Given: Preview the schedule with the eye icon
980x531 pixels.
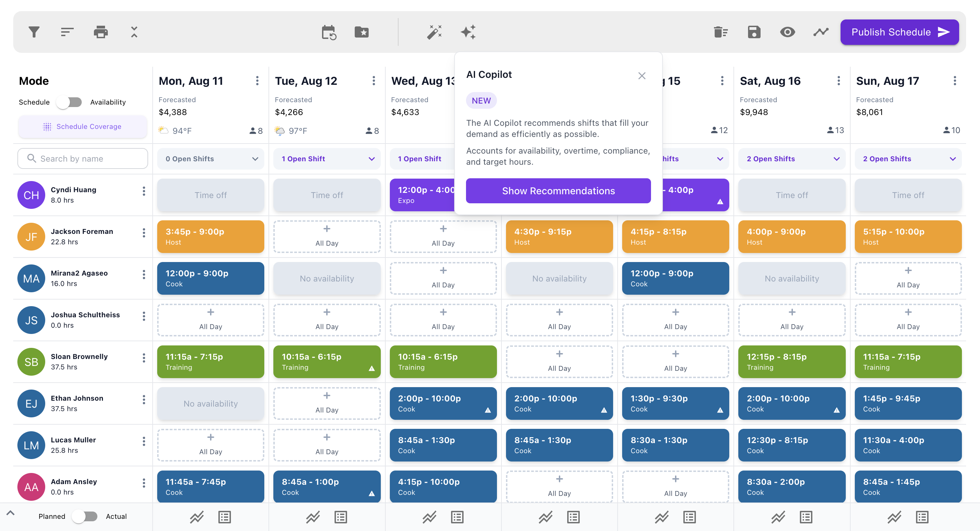Looking at the screenshot, I should pyautogui.click(x=787, y=32).
